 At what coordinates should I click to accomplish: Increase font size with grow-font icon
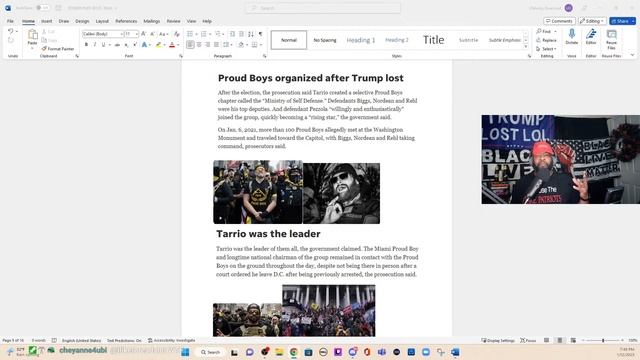click(143, 34)
